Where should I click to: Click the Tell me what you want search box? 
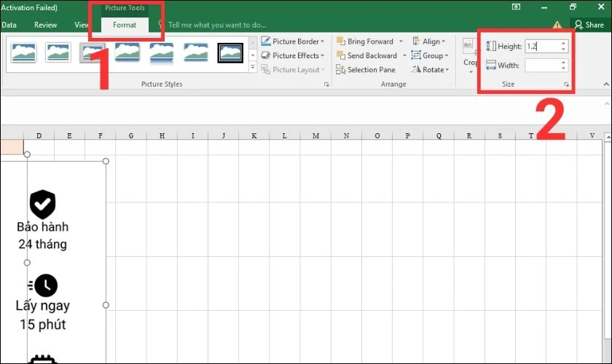[x=217, y=25]
